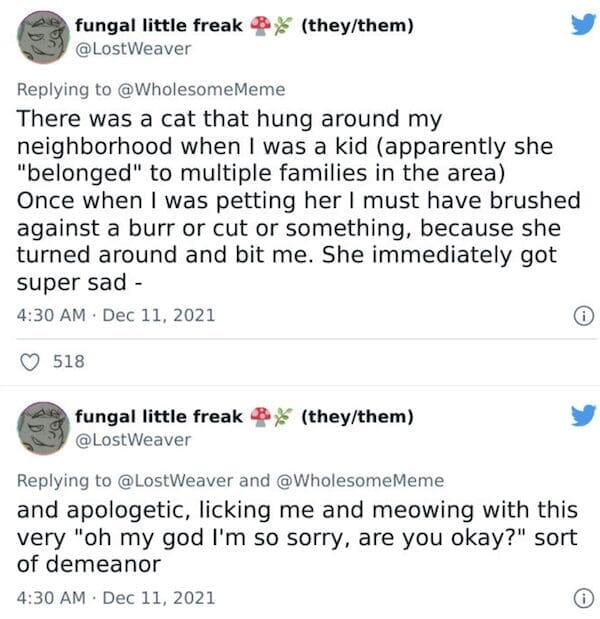Image resolution: width=600 pixels, height=619 pixels.
Task: View the 518 likes count
Action: [x=69, y=362]
